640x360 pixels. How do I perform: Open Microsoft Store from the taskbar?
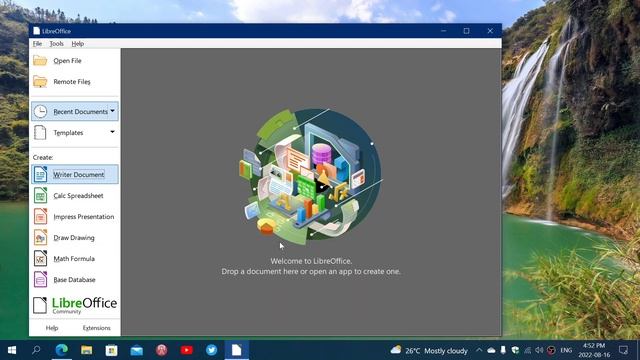[x=111, y=350]
